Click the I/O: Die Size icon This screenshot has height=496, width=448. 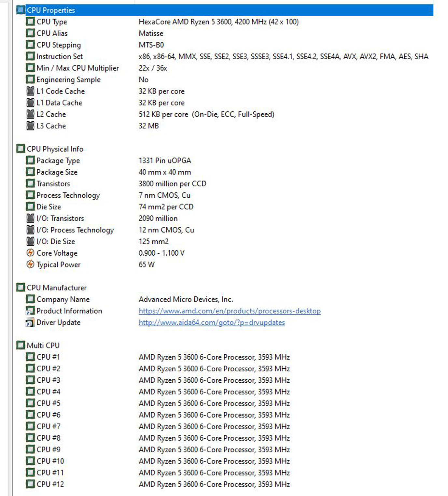click(30, 241)
